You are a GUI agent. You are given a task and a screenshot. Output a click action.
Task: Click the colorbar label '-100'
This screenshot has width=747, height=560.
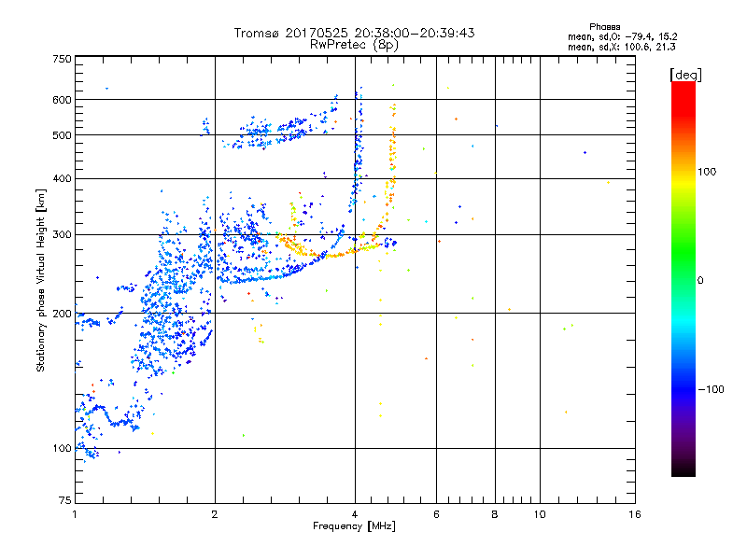click(x=711, y=389)
